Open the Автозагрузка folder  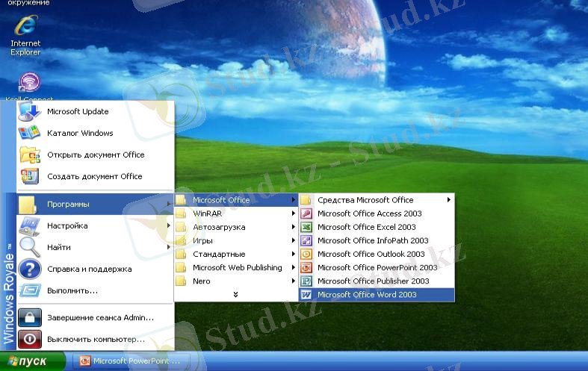[x=236, y=227]
